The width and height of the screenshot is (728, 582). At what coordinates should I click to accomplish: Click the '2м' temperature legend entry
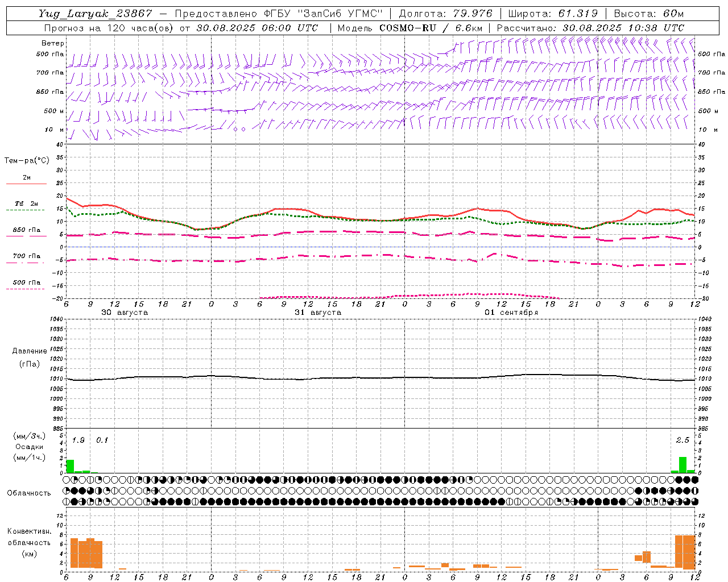coord(27,178)
